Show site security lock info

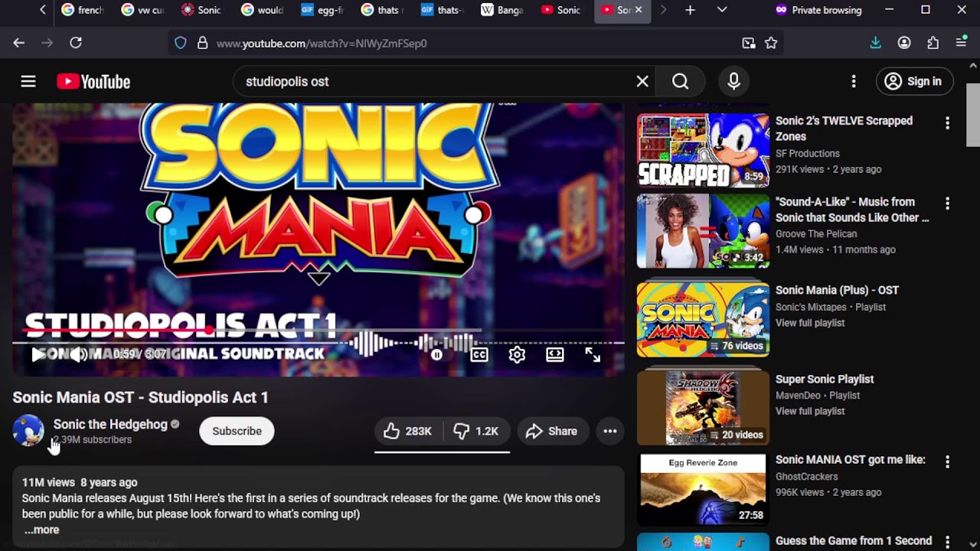pyautogui.click(x=202, y=44)
